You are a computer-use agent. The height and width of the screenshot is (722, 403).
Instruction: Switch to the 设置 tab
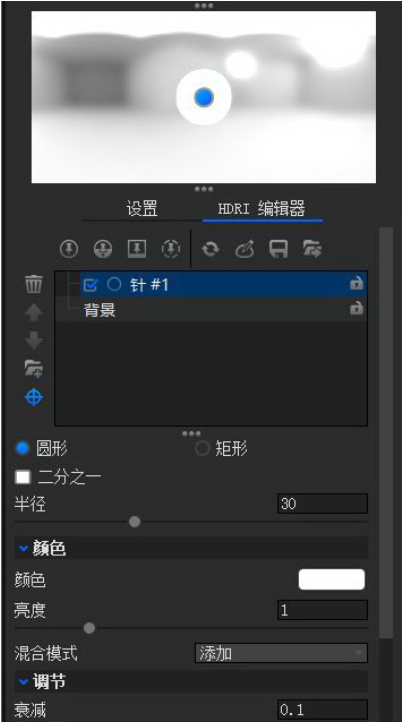[x=142, y=209]
